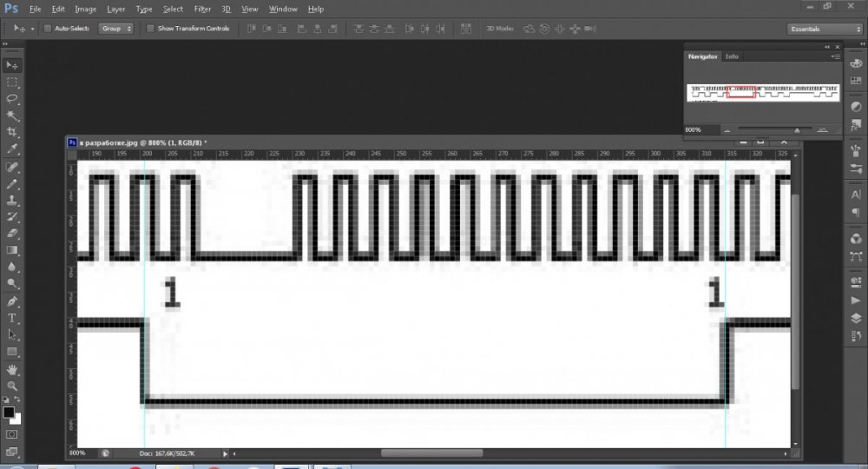Select the Brush tool
This screenshot has height=469, width=868.
(x=11, y=183)
